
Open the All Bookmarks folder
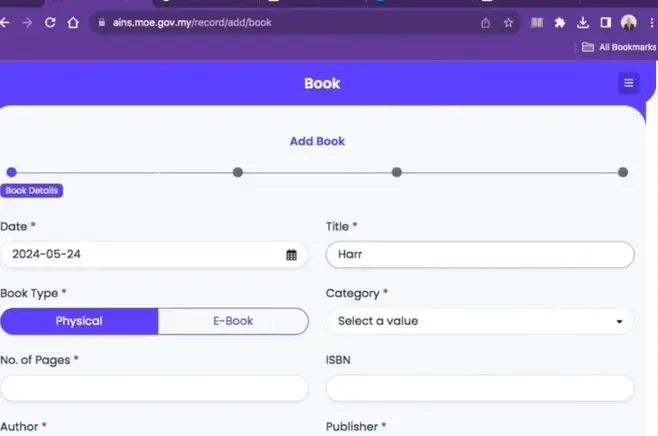click(x=619, y=47)
